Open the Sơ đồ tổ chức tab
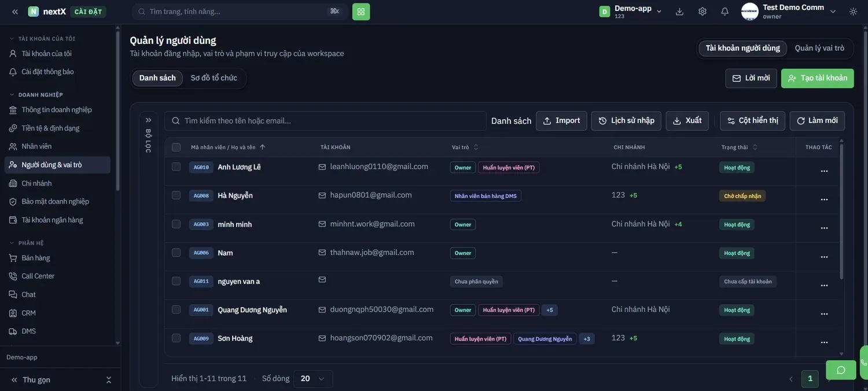Screen dimensions: 868x391 coord(214,78)
